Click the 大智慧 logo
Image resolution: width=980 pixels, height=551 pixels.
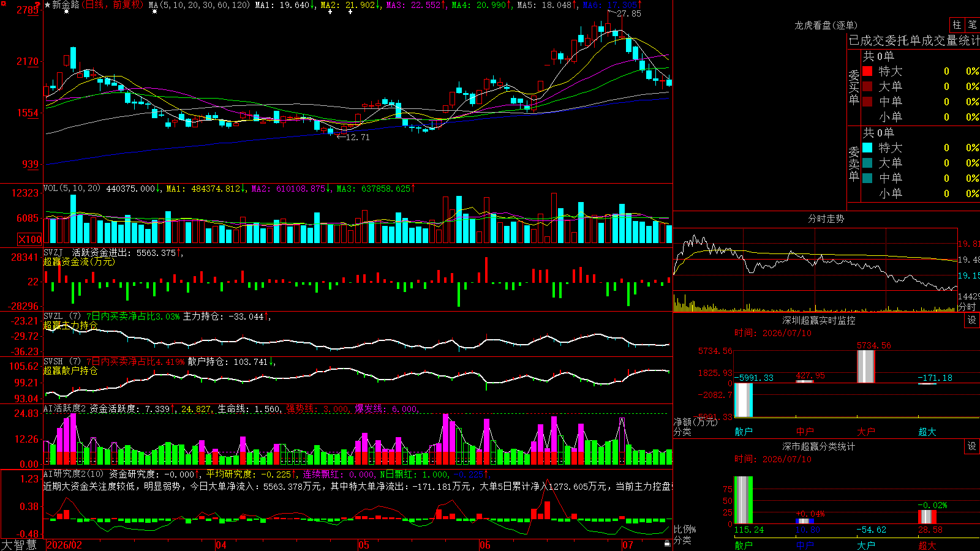[18, 545]
